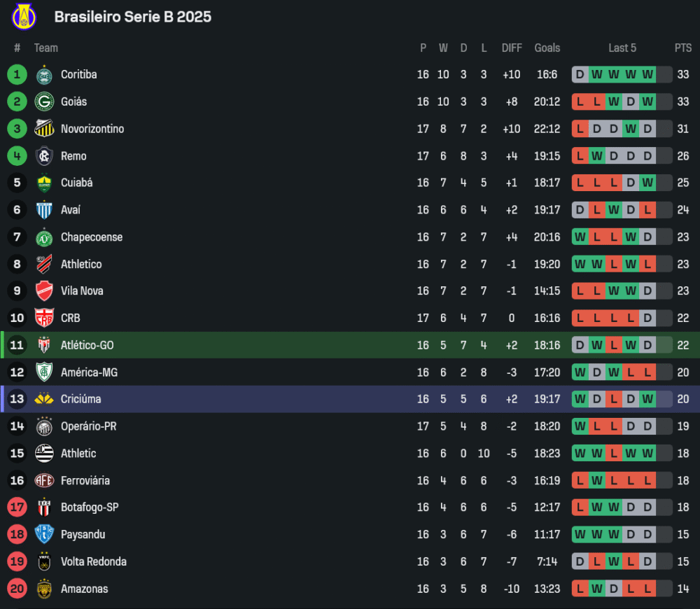The width and height of the screenshot is (700, 609).
Task: Click the Goals column header
Action: tap(547, 48)
